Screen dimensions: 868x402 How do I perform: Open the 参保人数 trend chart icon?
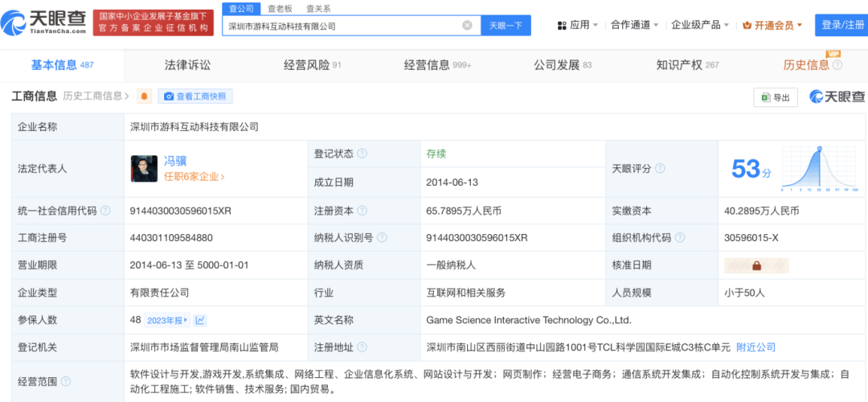[200, 320]
